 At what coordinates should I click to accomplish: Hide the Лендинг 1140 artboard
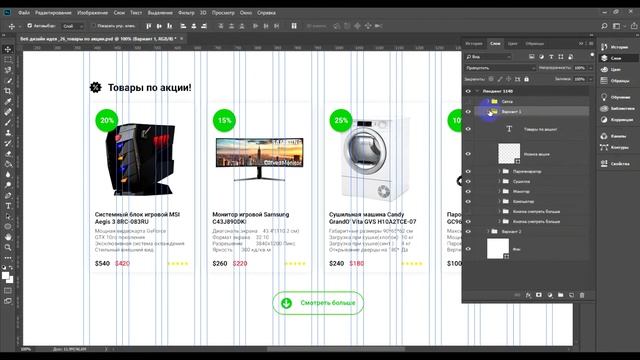(x=468, y=91)
